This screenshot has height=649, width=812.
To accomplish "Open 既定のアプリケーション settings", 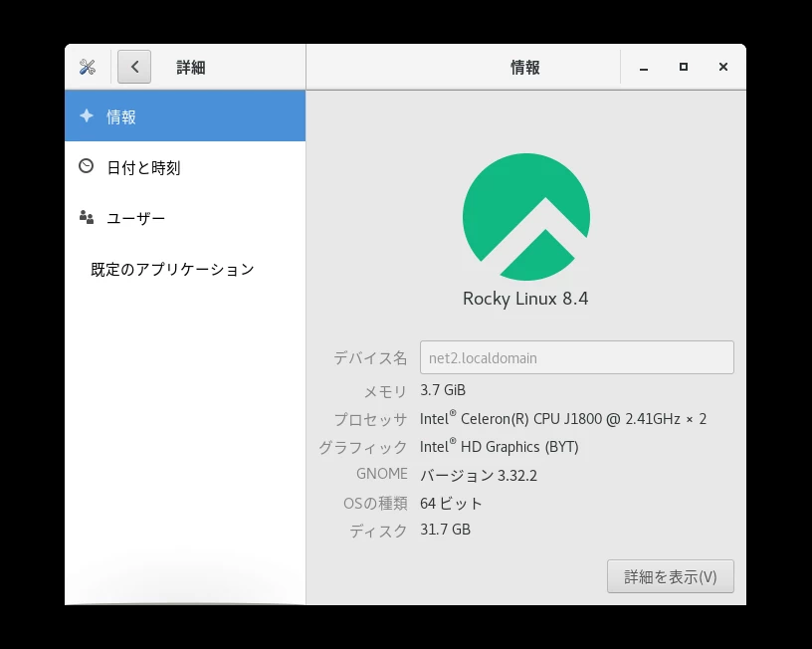I will point(185,269).
